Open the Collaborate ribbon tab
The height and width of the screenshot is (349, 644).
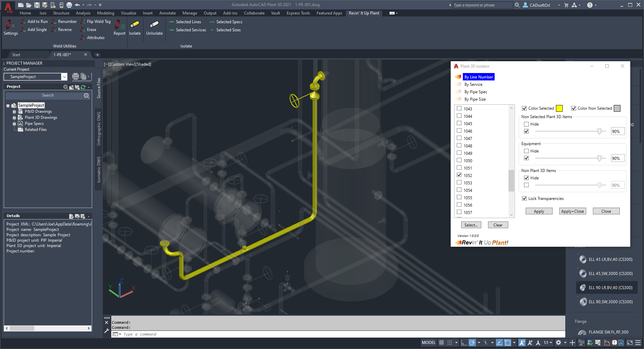pos(254,13)
